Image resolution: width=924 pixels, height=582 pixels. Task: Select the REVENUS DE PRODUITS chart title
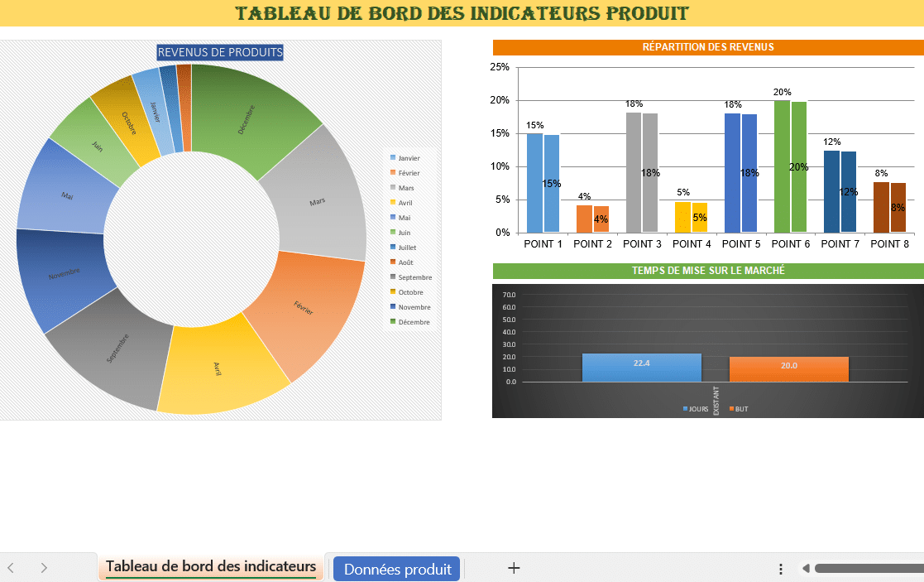[x=220, y=52]
